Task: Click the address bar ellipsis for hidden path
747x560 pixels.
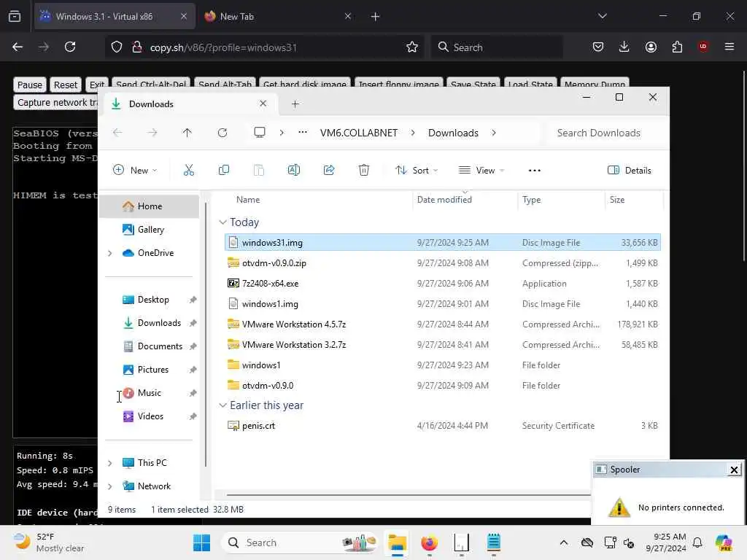Action: (303, 133)
